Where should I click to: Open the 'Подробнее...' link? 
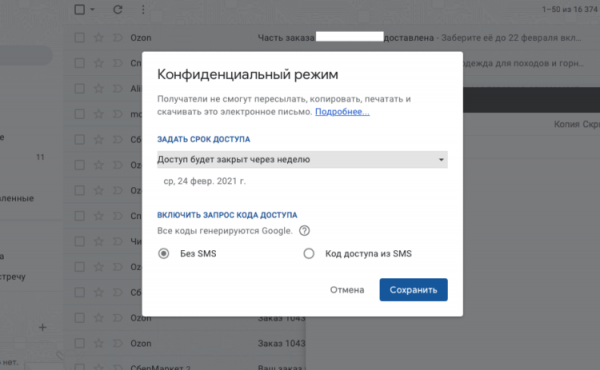pyautogui.click(x=342, y=112)
